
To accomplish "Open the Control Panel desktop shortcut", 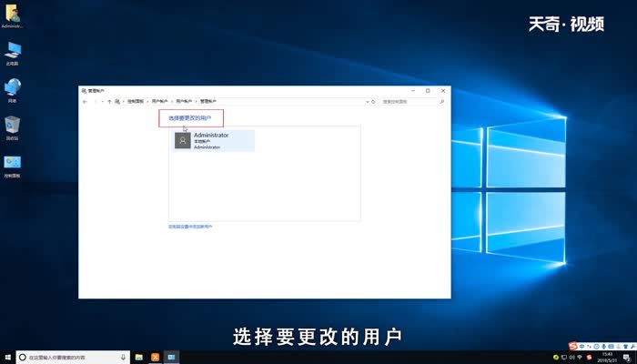I will (x=12, y=167).
